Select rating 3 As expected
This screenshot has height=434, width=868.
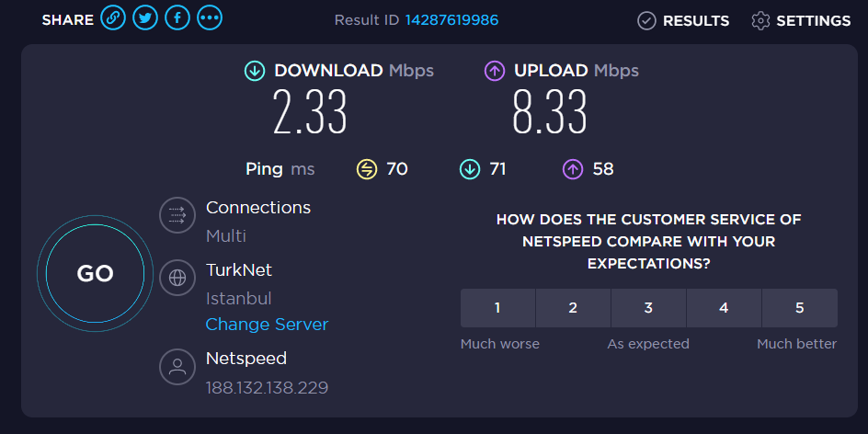click(x=648, y=308)
